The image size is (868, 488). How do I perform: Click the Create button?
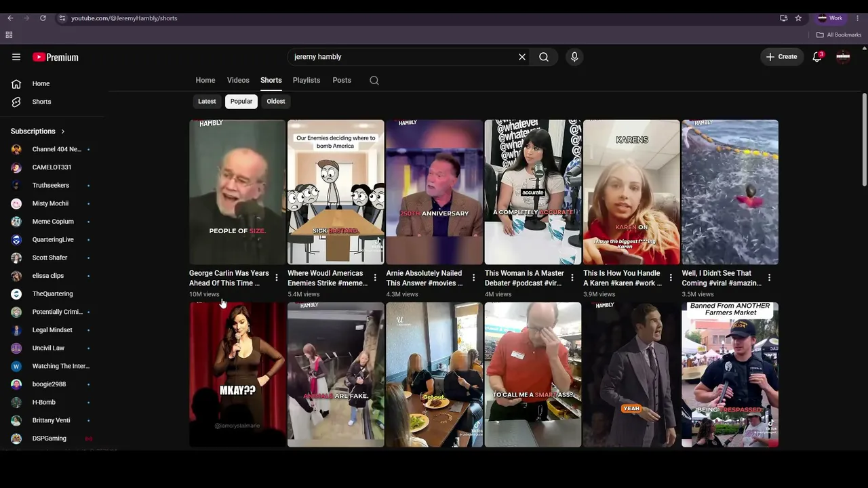pos(782,57)
